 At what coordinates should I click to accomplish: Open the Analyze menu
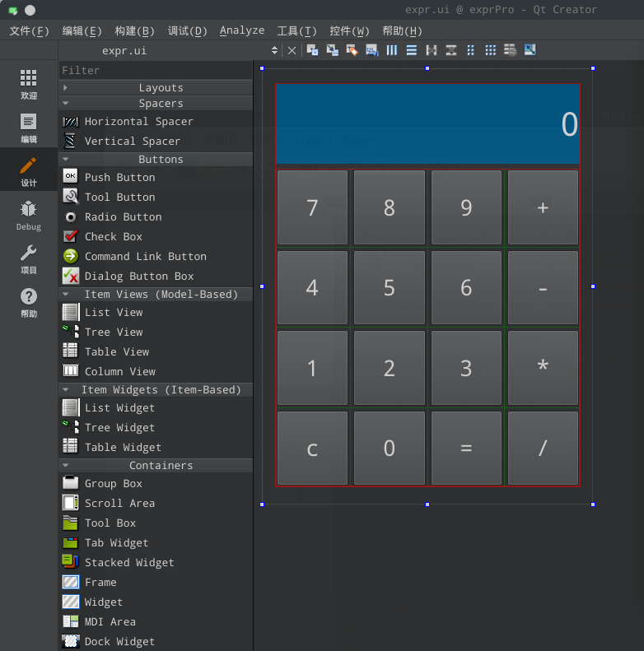pos(242,30)
